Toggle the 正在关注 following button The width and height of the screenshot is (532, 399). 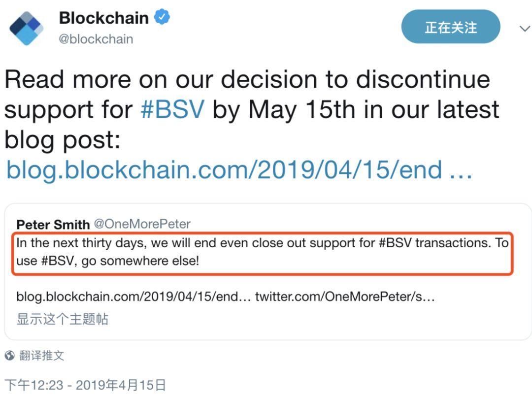451,27
